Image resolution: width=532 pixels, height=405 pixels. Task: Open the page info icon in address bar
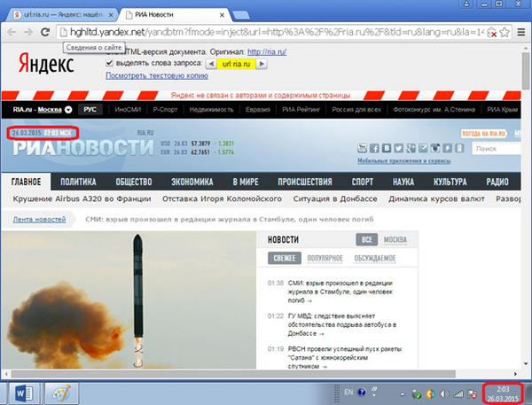[63, 32]
